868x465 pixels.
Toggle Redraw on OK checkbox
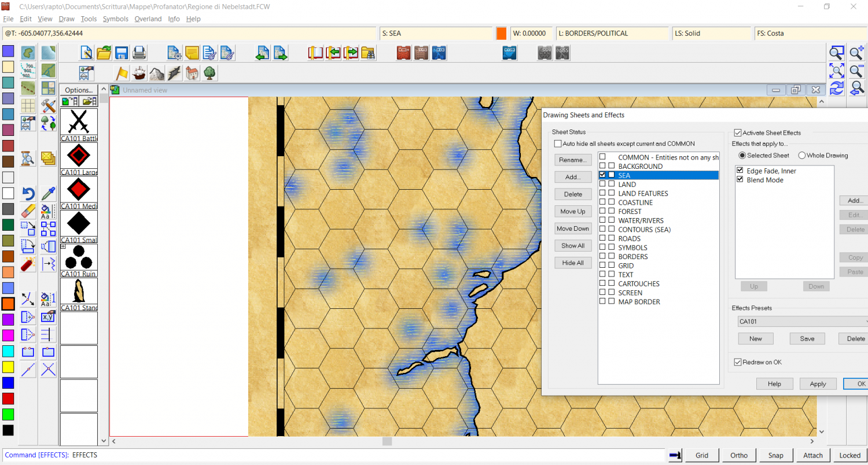pos(738,362)
